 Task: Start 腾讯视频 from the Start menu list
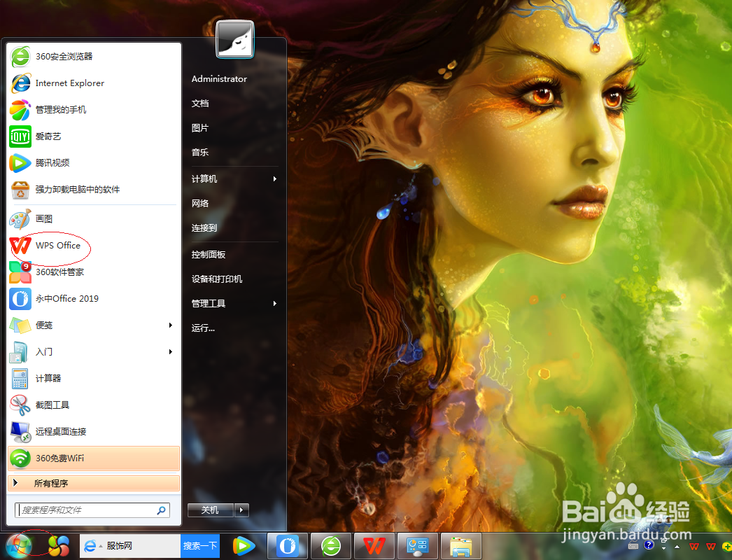pos(94,163)
